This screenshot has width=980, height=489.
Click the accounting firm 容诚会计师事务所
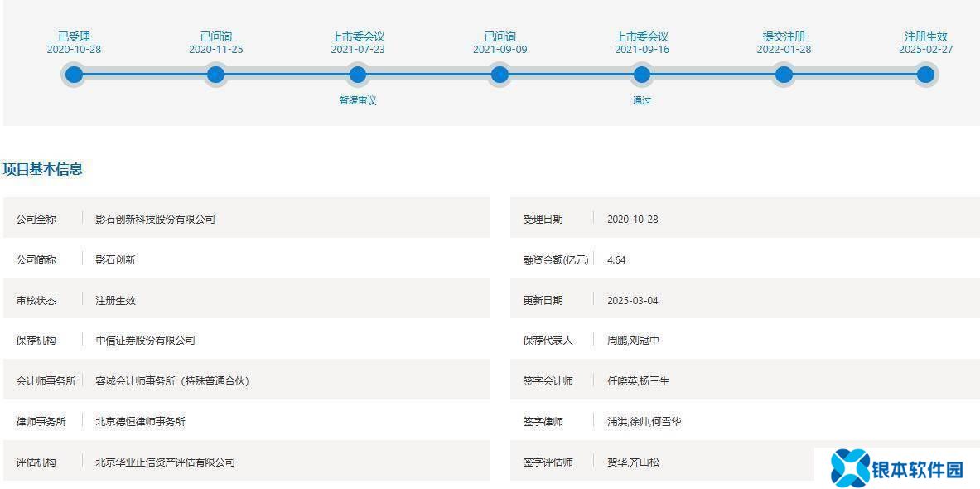point(171,380)
